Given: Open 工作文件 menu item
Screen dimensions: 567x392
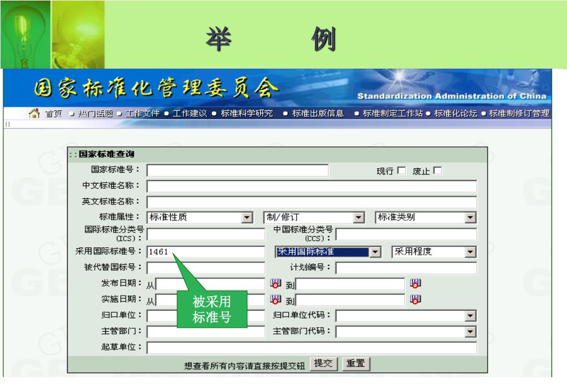Looking at the screenshot, I should tap(142, 114).
